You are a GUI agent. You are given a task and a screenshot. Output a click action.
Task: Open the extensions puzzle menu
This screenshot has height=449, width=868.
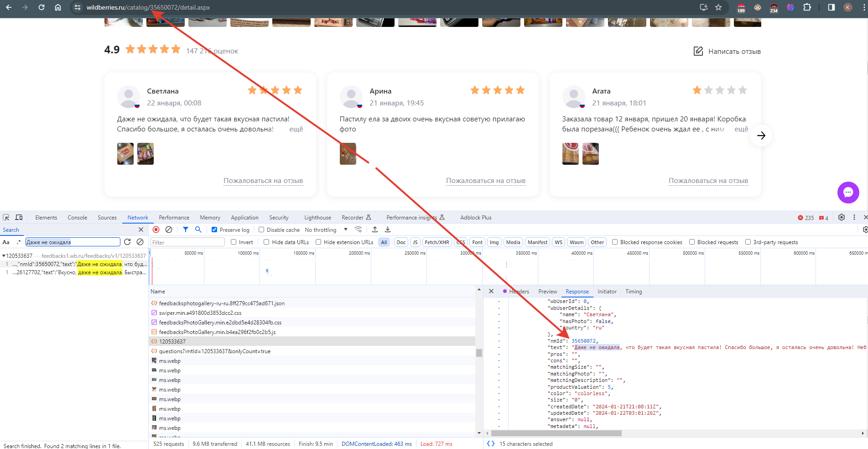(x=807, y=7)
